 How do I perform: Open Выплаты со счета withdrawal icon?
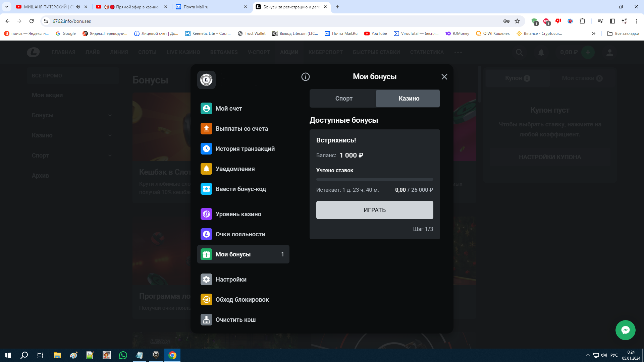(x=206, y=129)
